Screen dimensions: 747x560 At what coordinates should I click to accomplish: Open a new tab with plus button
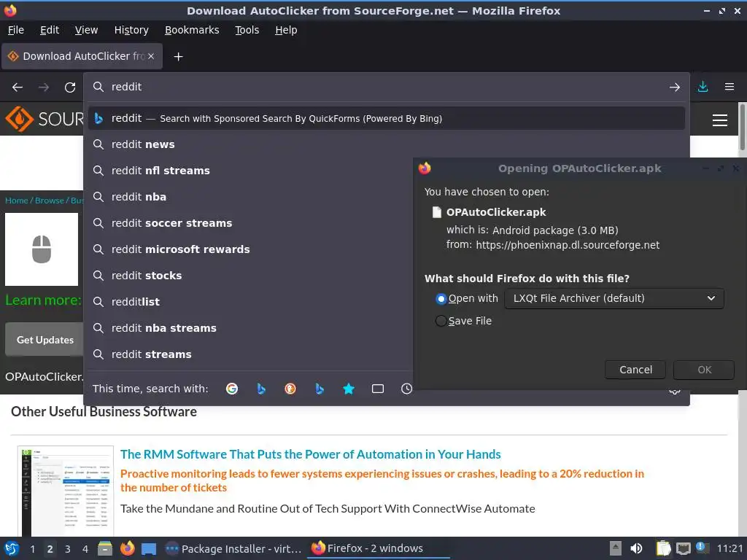click(178, 57)
